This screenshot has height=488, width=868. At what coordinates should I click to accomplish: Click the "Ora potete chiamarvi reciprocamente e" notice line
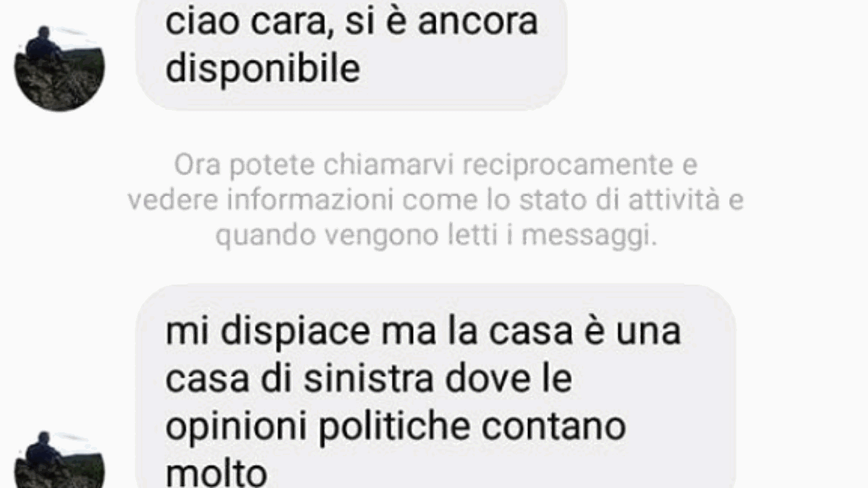point(435,166)
